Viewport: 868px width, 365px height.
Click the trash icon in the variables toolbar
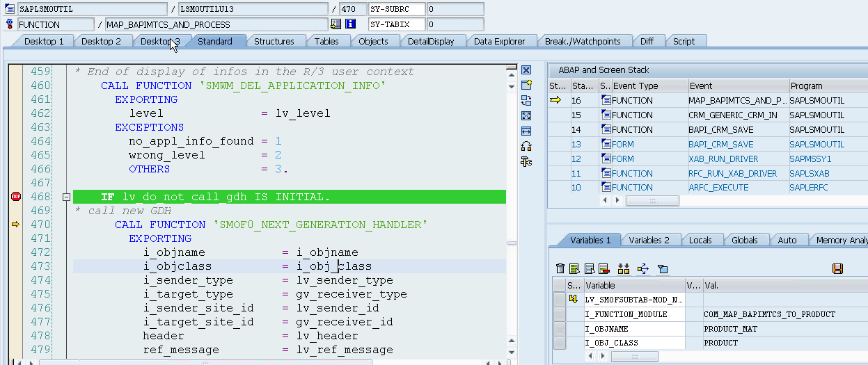560,268
